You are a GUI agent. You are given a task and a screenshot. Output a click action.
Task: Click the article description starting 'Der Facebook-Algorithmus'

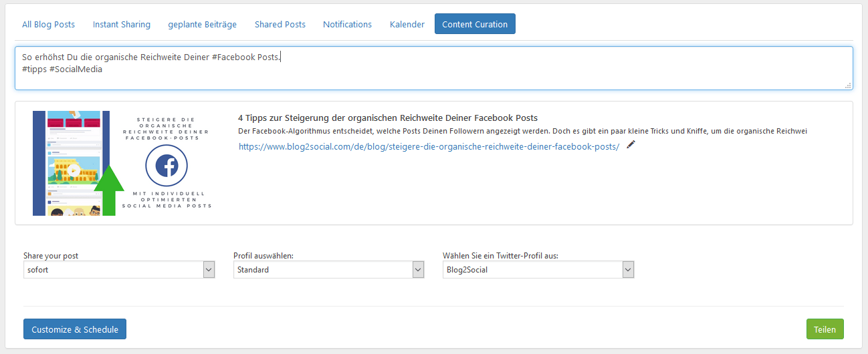pyautogui.click(x=522, y=131)
